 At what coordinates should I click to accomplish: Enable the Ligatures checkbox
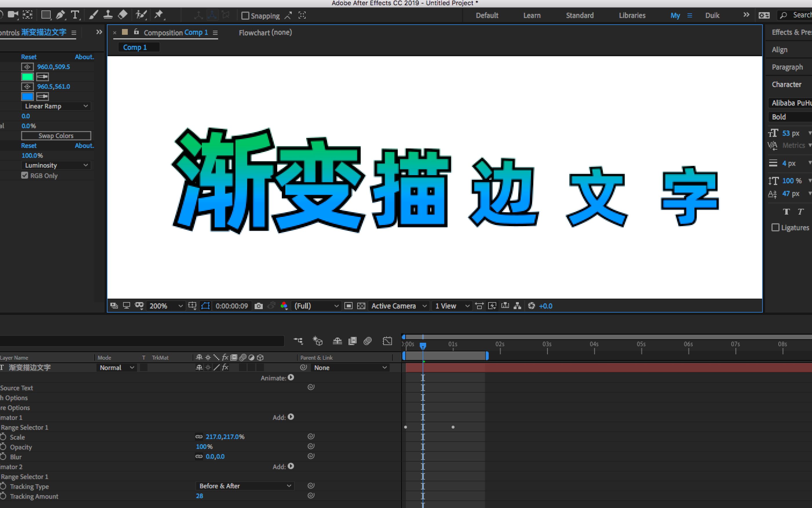coord(775,227)
